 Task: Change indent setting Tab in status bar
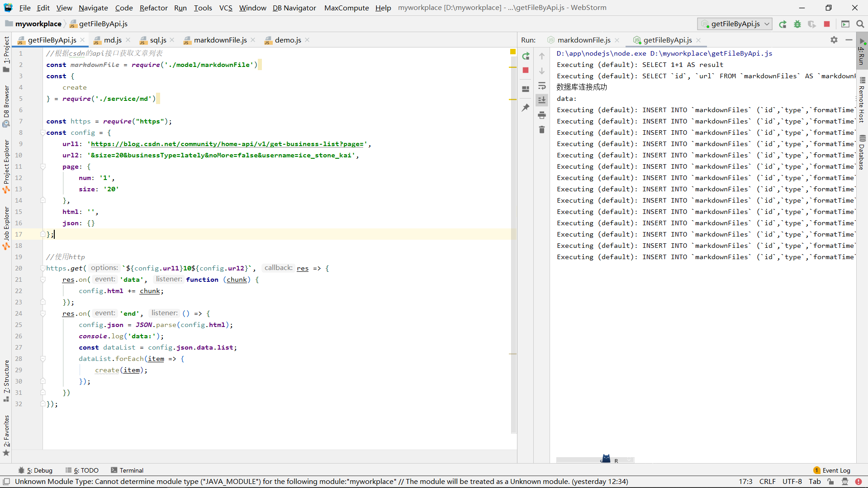(815, 482)
